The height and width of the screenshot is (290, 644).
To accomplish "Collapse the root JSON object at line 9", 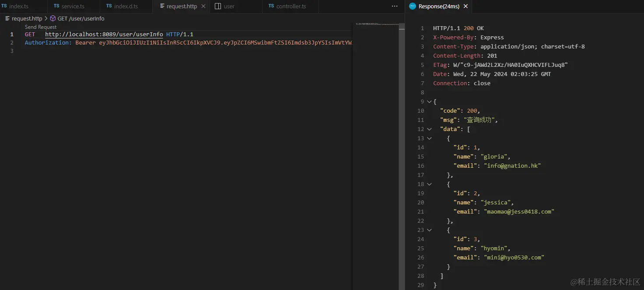I will pos(429,102).
